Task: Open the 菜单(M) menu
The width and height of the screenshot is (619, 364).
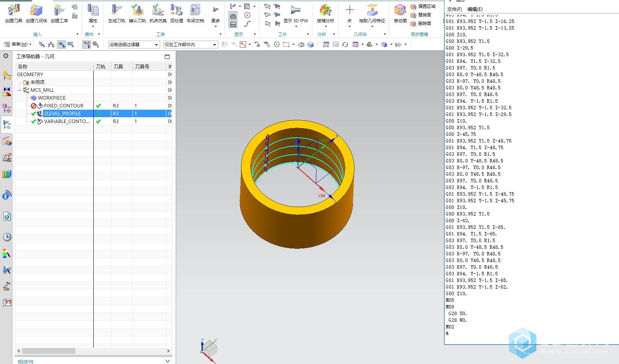Action: 18,45
